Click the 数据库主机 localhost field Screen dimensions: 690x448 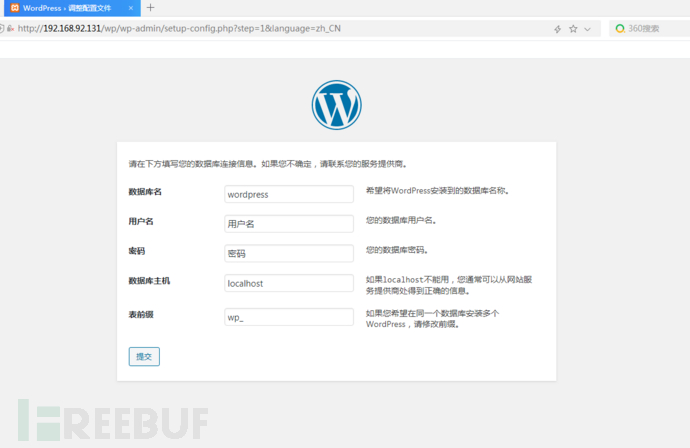289,283
